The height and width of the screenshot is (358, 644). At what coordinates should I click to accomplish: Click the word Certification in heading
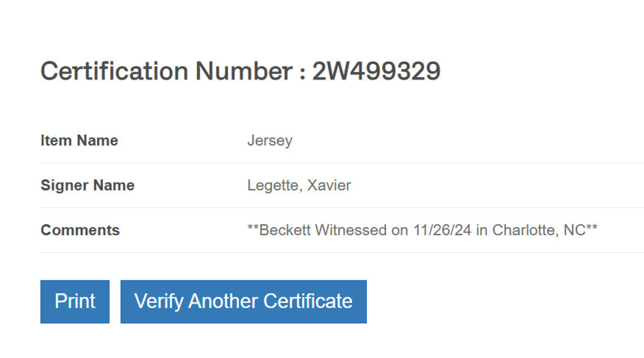[114, 71]
